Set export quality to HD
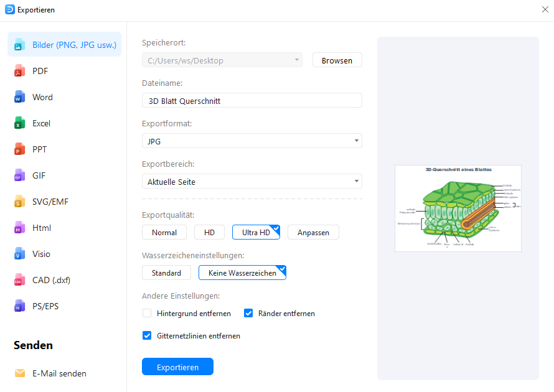This screenshot has width=554, height=392. click(209, 231)
